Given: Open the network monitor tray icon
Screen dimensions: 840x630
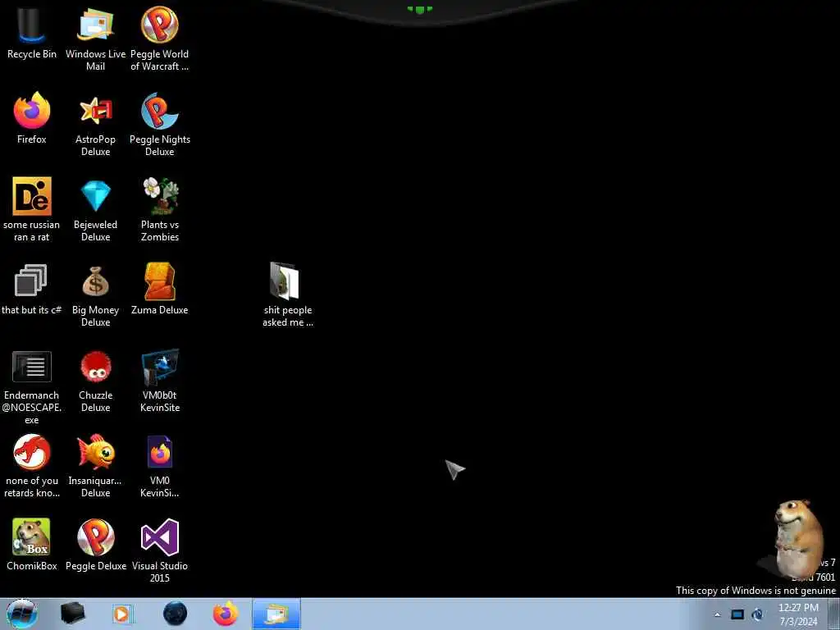Looking at the screenshot, I should click(737, 614).
